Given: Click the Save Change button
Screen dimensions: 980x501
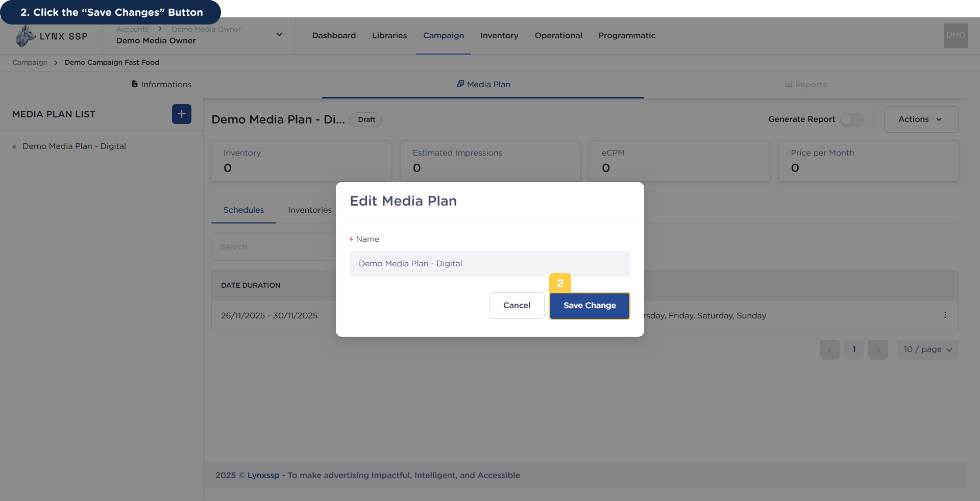Looking at the screenshot, I should (x=590, y=306).
